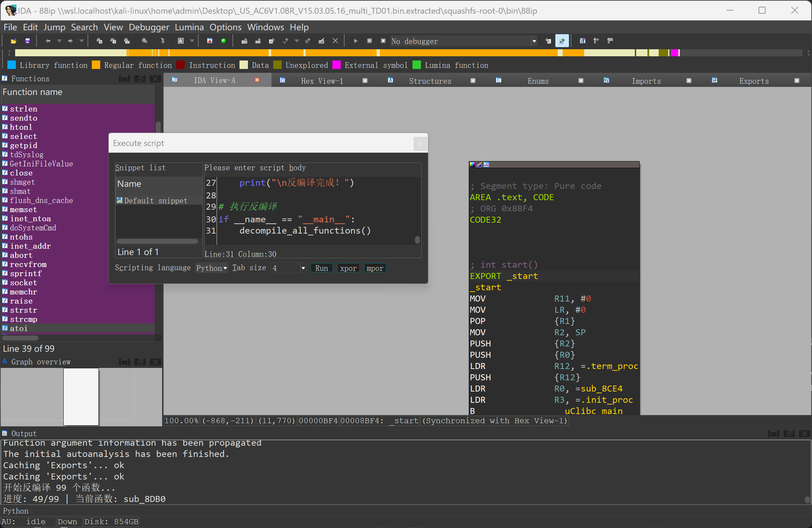
Task: Click the terminate process stop icon
Action: coord(383,41)
